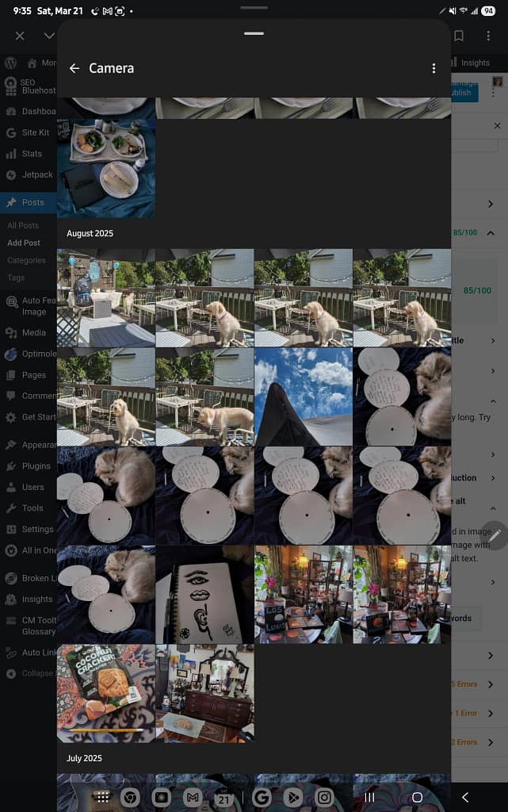Open the Insights tab in top bar
Screen dimensions: 508x812
pyautogui.click(x=471, y=63)
